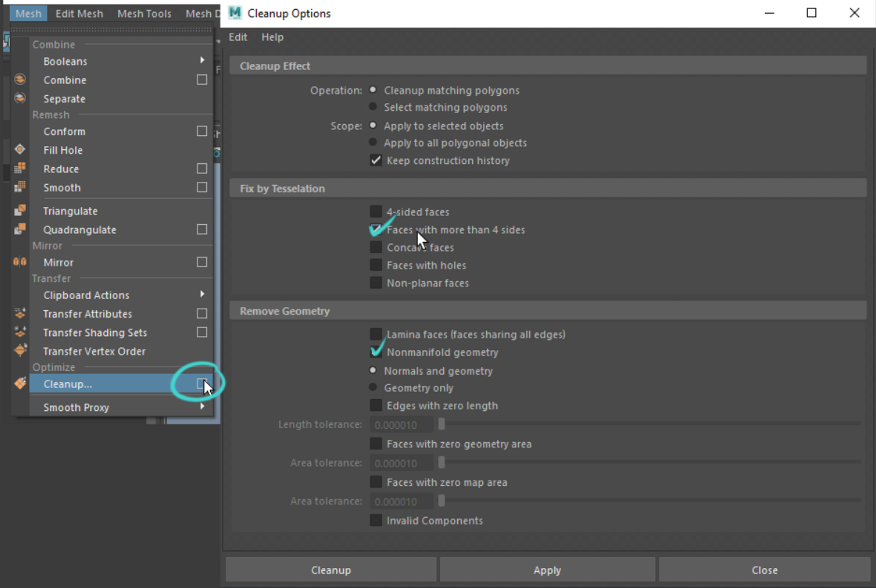Click the Reduce mesh icon

[20, 168]
